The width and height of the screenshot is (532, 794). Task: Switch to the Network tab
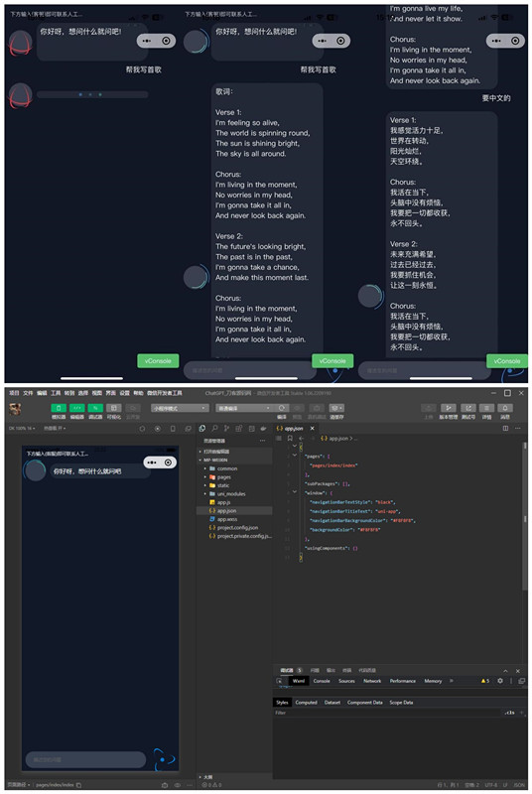372,681
